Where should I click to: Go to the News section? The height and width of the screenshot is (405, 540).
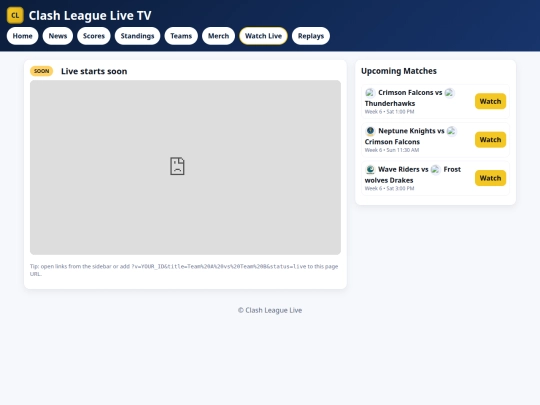tap(58, 36)
